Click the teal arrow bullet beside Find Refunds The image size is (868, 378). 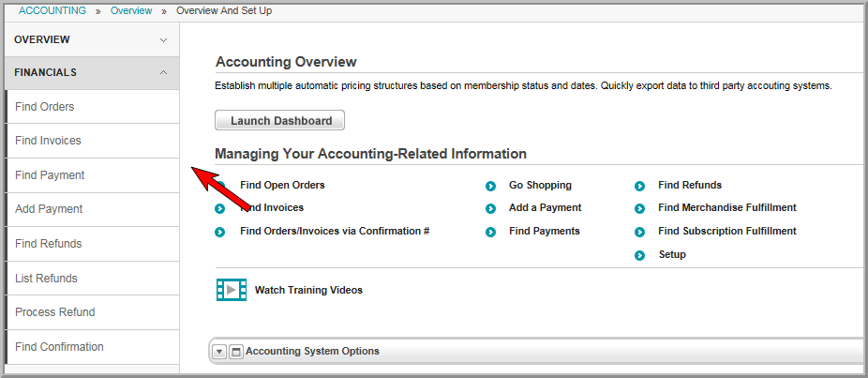click(640, 186)
